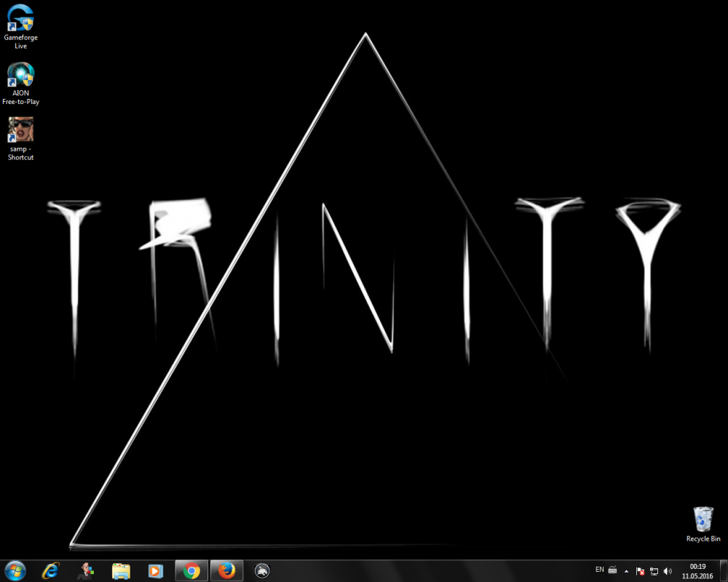
Task: Launch Internet Explorer from the taskbar
Action: pyautogui.click(x=50, y=571)
